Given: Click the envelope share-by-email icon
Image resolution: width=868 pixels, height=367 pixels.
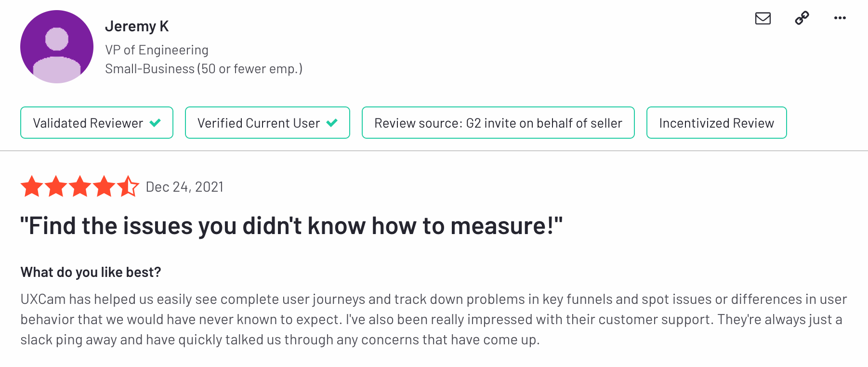Looking at the screenshot, I should (x=763, y=18).
